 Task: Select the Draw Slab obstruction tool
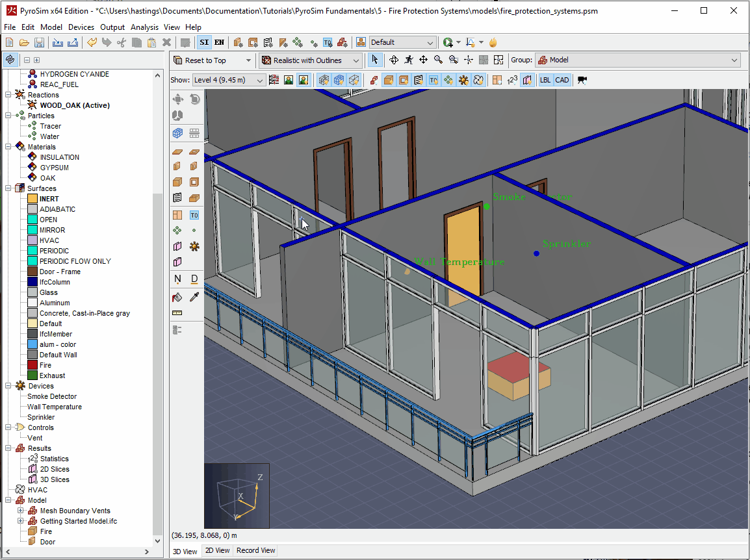point(177,152)
